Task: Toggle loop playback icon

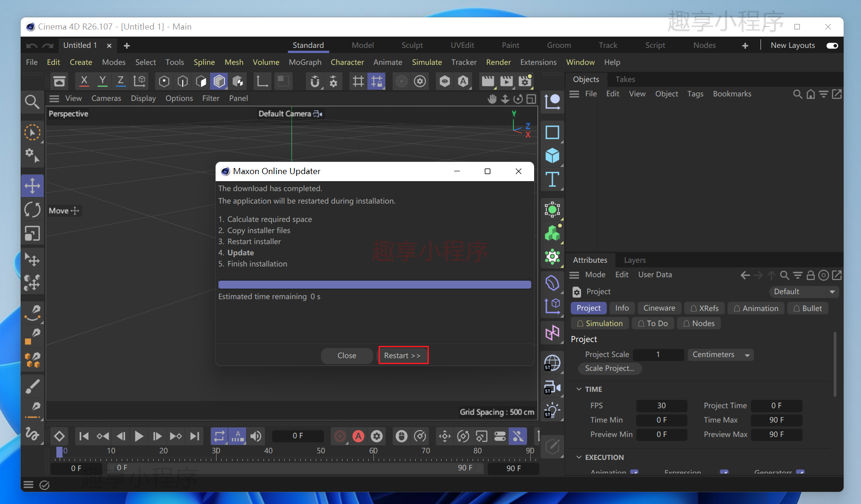Action: (219, 436)
